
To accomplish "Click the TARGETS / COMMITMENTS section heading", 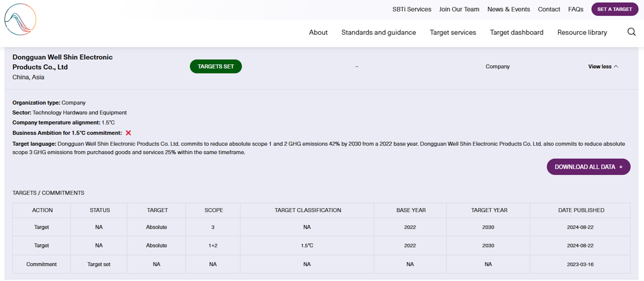I will point(48,193).
